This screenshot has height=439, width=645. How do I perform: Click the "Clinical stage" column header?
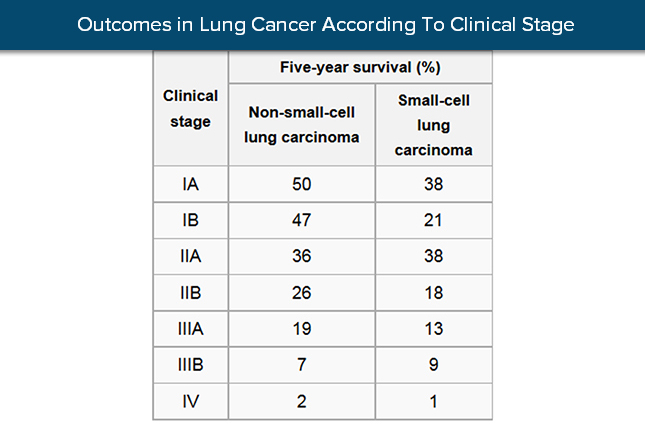tap(190, 109)
